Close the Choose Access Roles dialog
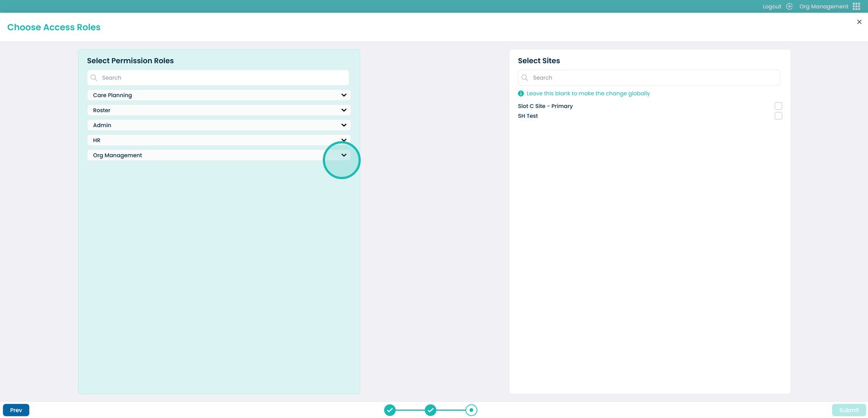868x418 pixels. point(859,22)
